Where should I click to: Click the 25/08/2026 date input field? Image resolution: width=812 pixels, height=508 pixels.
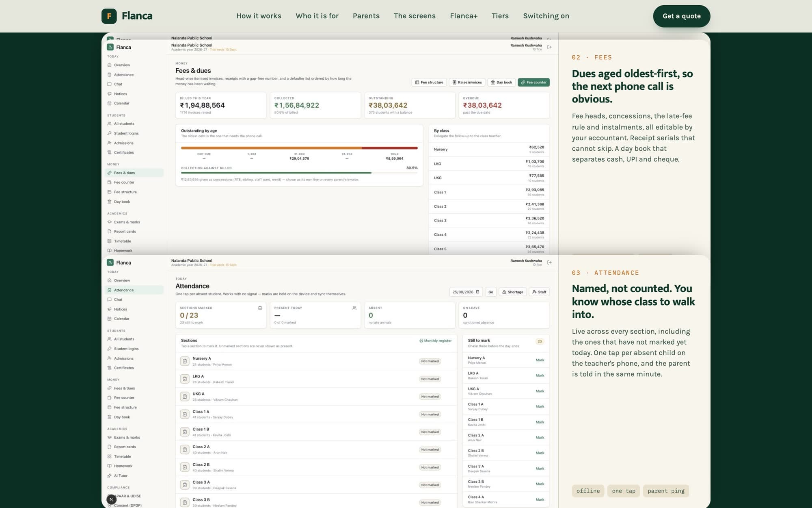click(466, 292)
